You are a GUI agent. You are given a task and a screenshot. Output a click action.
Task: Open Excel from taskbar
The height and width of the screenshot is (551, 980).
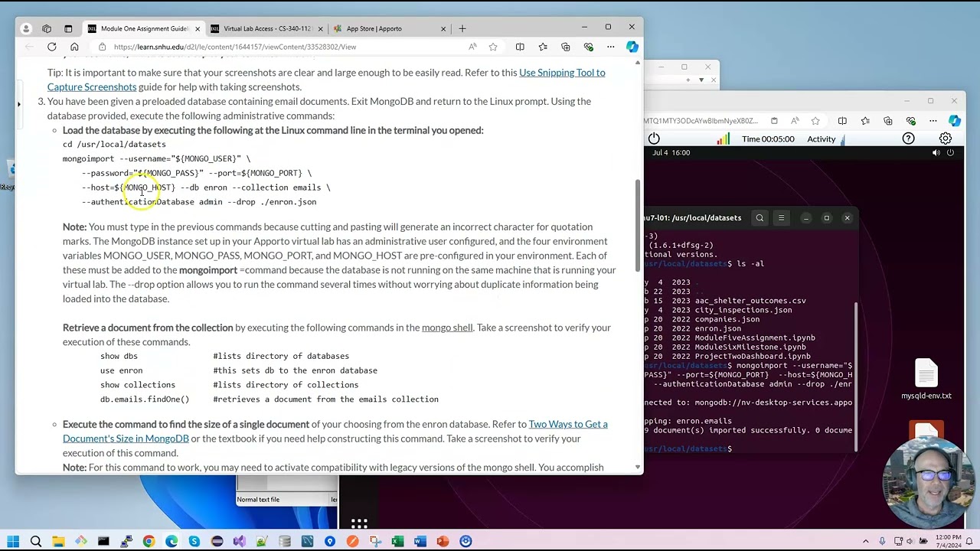397,541
